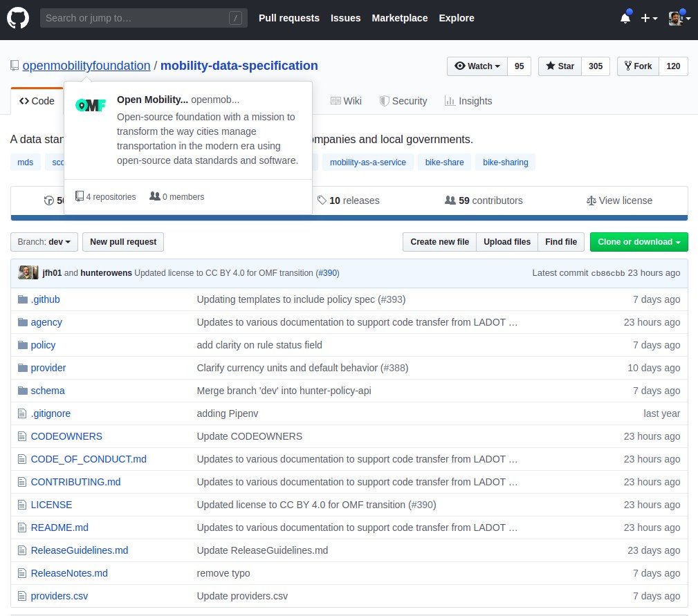Open the notifications bell icon
Screen dimensions: 698x616
pos(625,18)
